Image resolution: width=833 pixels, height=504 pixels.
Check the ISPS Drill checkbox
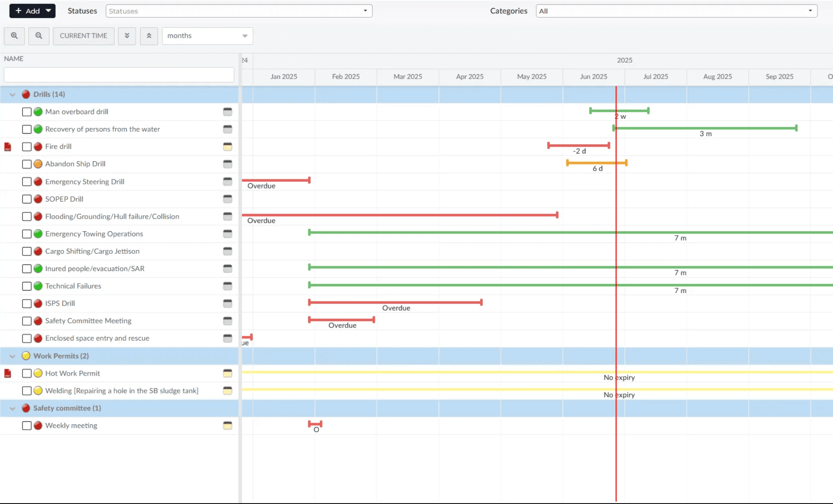(x=27, y=304)
